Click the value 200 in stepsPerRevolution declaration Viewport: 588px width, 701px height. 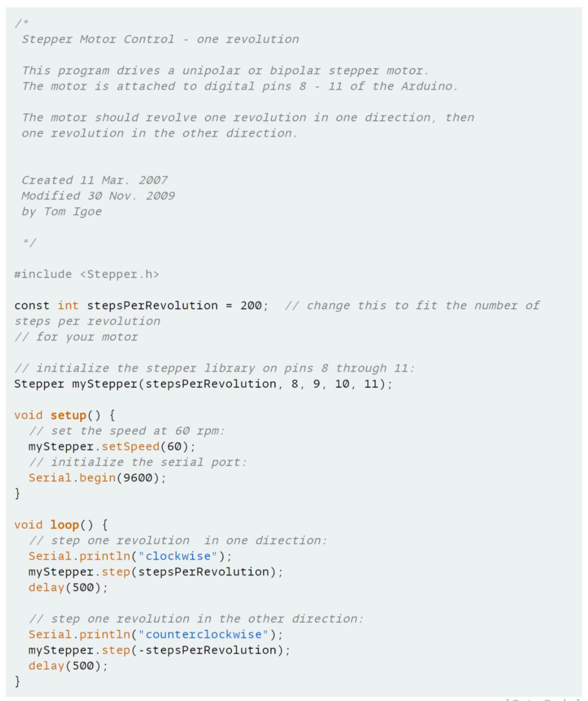(251, 306)
